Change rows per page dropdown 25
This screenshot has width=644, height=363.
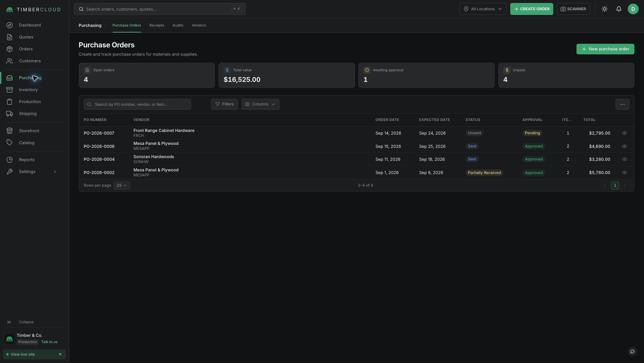click(122, 185)
